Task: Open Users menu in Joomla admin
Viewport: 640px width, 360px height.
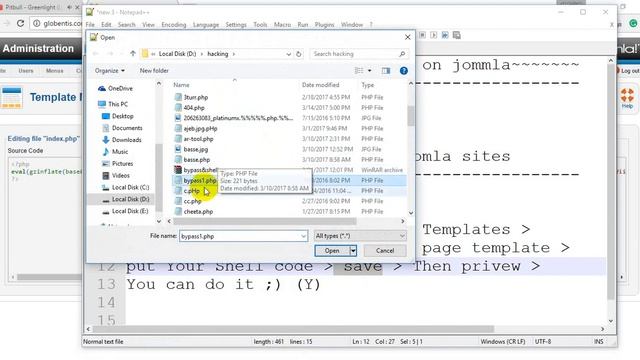Action: [26, 71]
